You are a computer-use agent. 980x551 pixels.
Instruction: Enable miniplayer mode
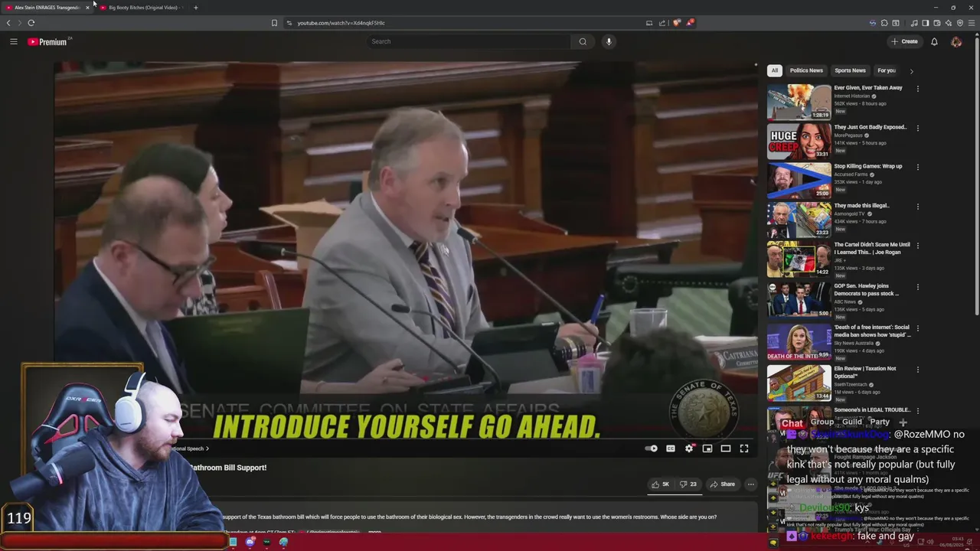[x=707, y=448]
